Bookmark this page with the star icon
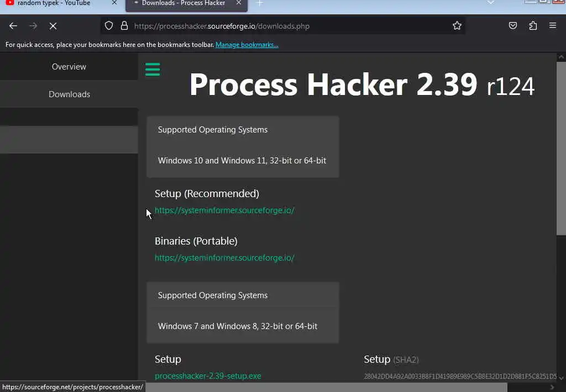The height and width of the screenshot is (392, 566). pos(457,25)
